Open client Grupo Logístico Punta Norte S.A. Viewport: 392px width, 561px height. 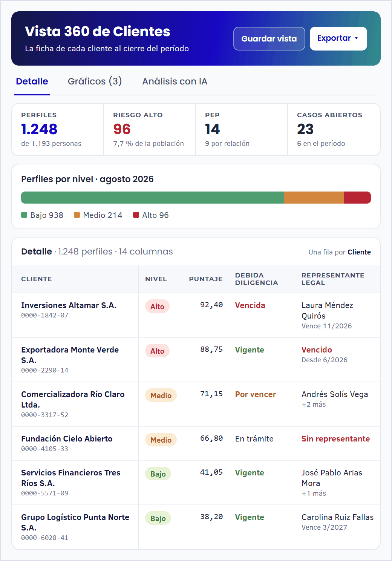pyautogui.click(x=75, y=523)
